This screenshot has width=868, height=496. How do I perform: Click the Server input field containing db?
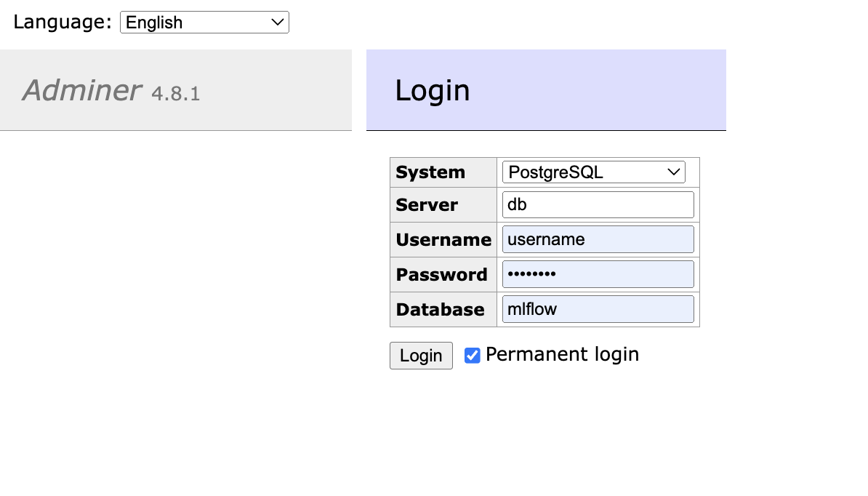coord(598,205)
